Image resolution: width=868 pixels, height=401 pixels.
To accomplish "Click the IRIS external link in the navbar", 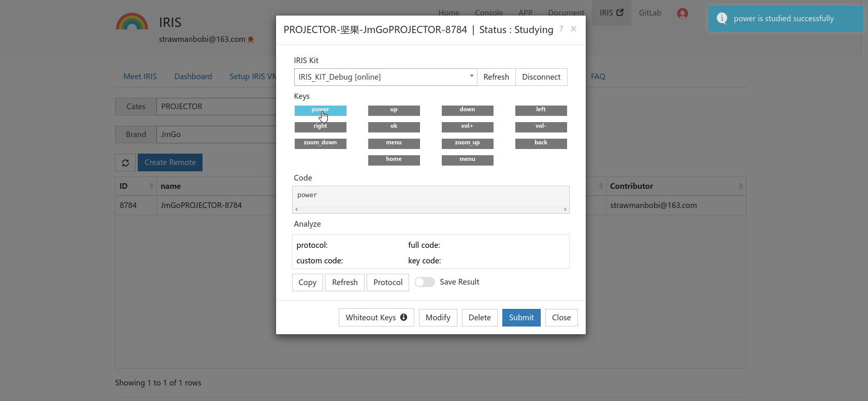I will click(x=611, y=13).
